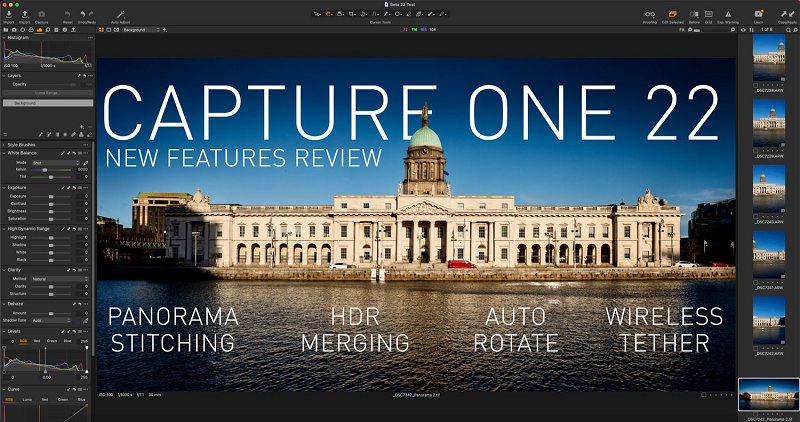Apply Auto Adjust magic wand
This screenshot has width=800, height=422.
pos(120,14)
